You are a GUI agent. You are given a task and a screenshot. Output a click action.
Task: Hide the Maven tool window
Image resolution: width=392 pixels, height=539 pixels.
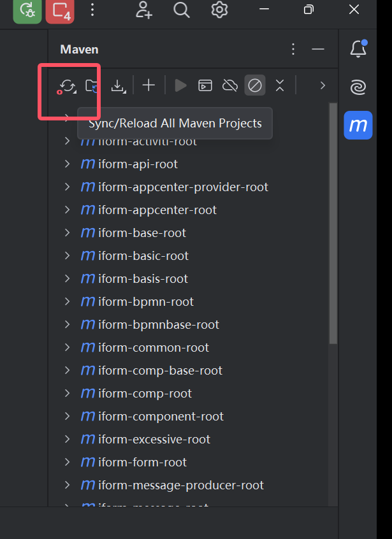pyautogui.click(x=317, y=50)
